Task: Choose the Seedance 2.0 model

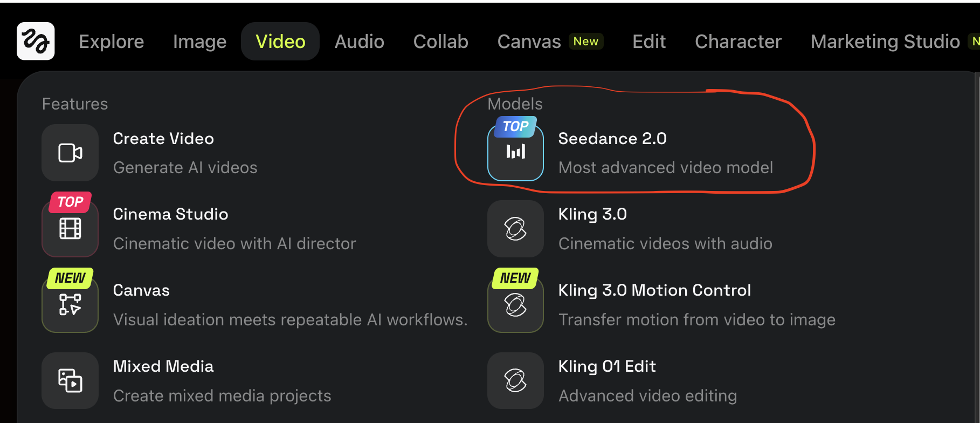Action: click(612, 139)
